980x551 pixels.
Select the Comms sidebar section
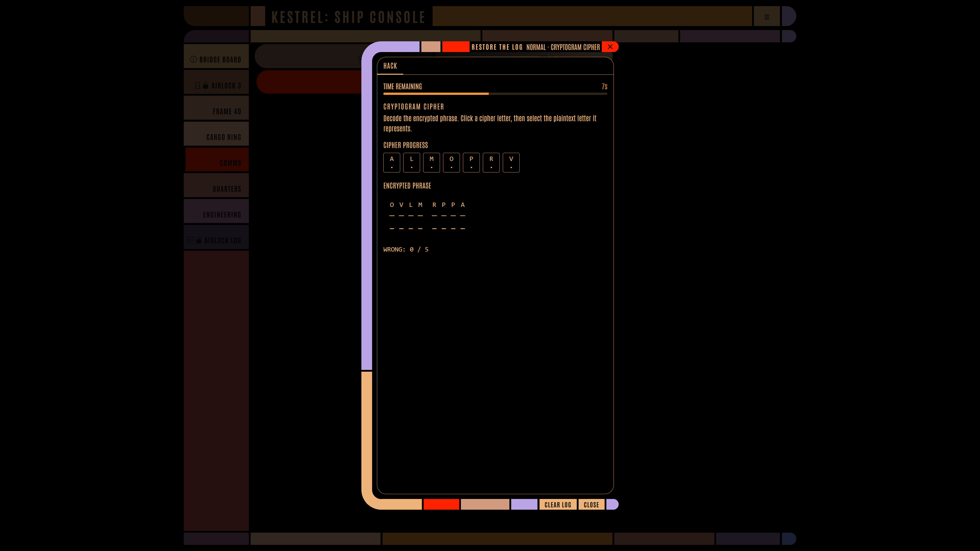tap(217, 160)
